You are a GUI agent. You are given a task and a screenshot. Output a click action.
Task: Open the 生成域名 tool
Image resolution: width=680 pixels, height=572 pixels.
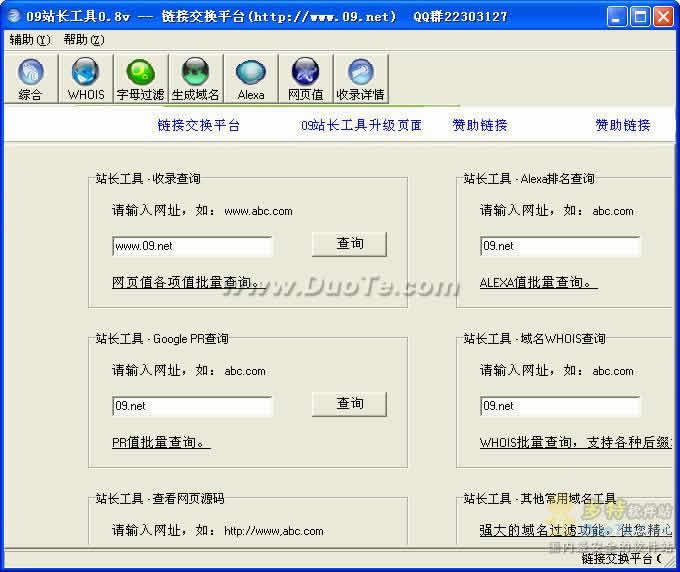coord(196,79)
